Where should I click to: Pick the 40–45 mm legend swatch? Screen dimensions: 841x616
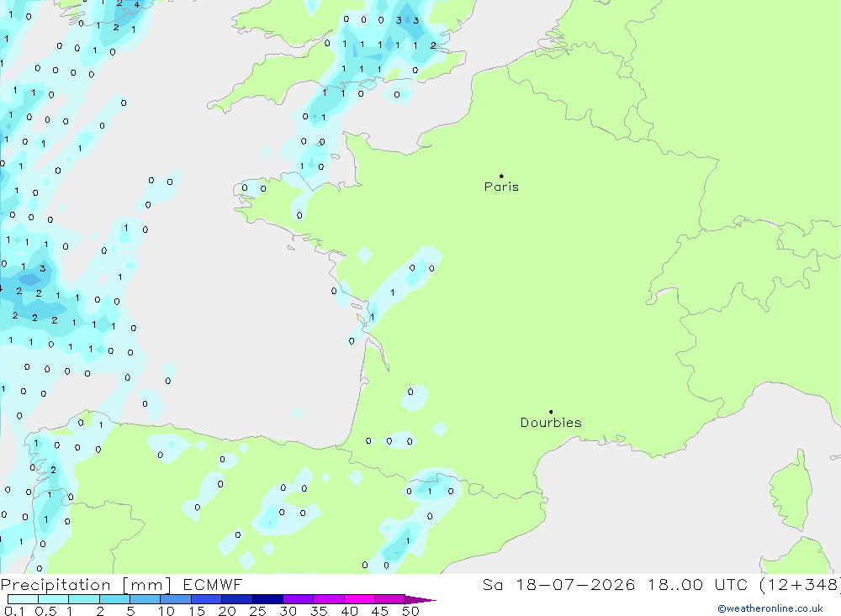(359, 599)
